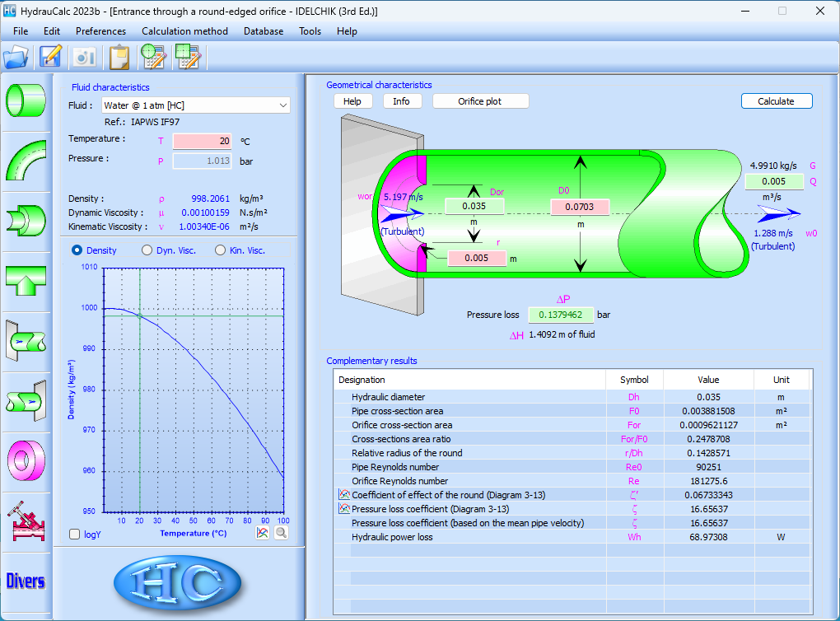Viewport: 840px width, 621px height.
Task: Select the Kin. Visc. radio button
Action: [x=220, y=250]
